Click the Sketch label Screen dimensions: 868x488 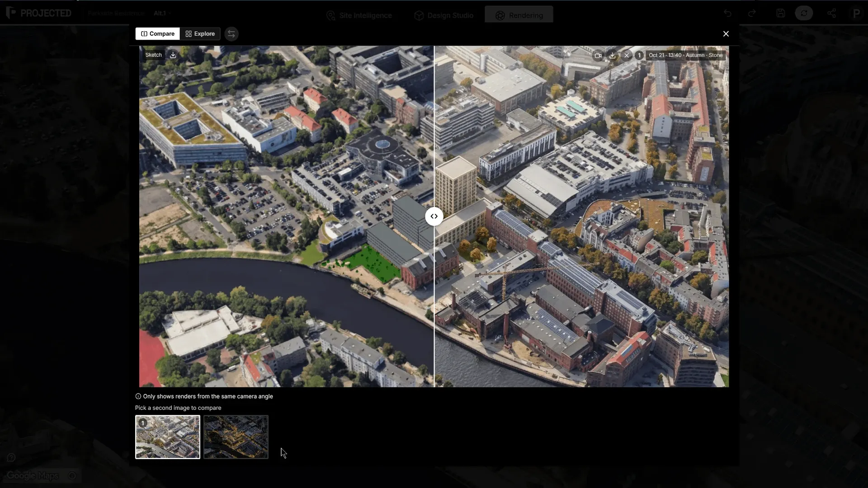pyautogui.click(x=153, y=55)
